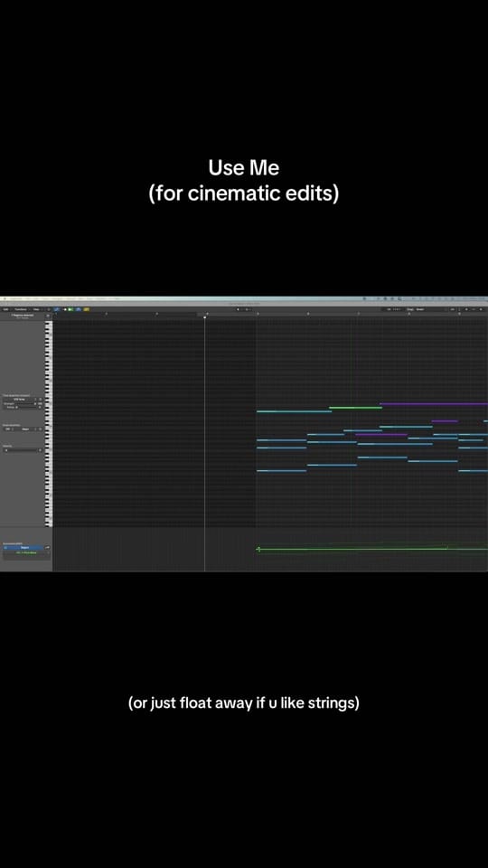Open the Scale Quantize Major dropdown
Viewport: 488px width, 868px height.
27,429
